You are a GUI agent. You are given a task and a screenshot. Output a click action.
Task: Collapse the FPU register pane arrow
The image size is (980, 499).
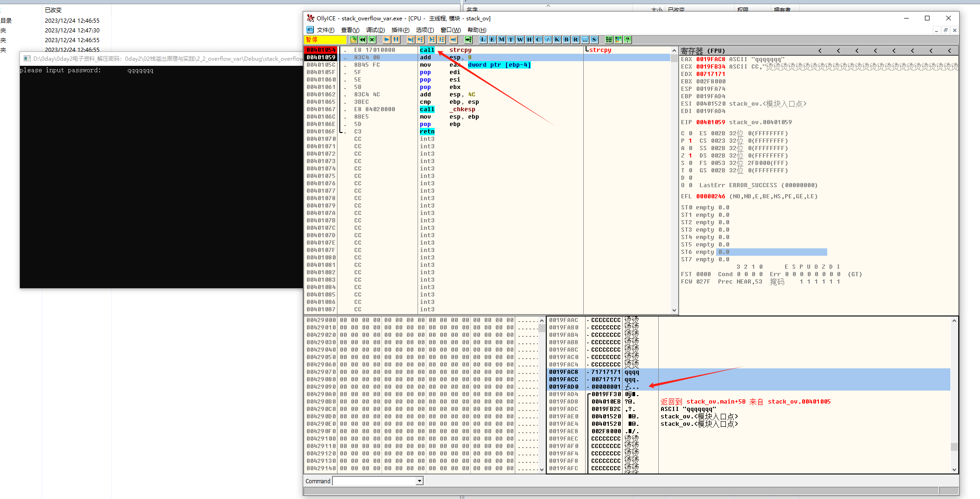click(819, 51)
